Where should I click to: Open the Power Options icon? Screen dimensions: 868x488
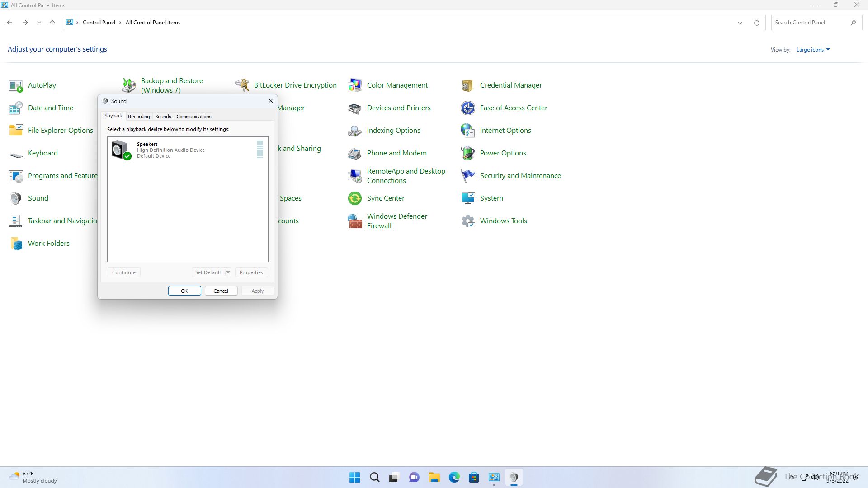point(468,153)
